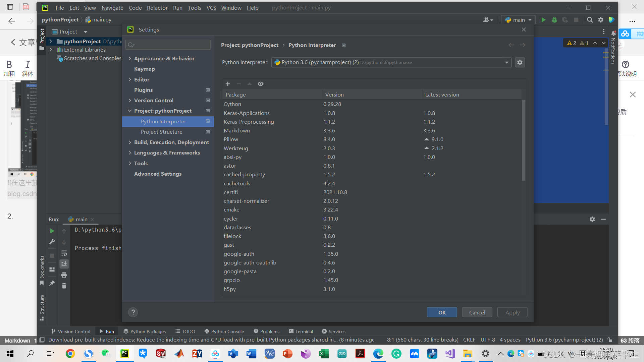Run main with green play toolbar icon
644x362 pixels.
[543, 20]
